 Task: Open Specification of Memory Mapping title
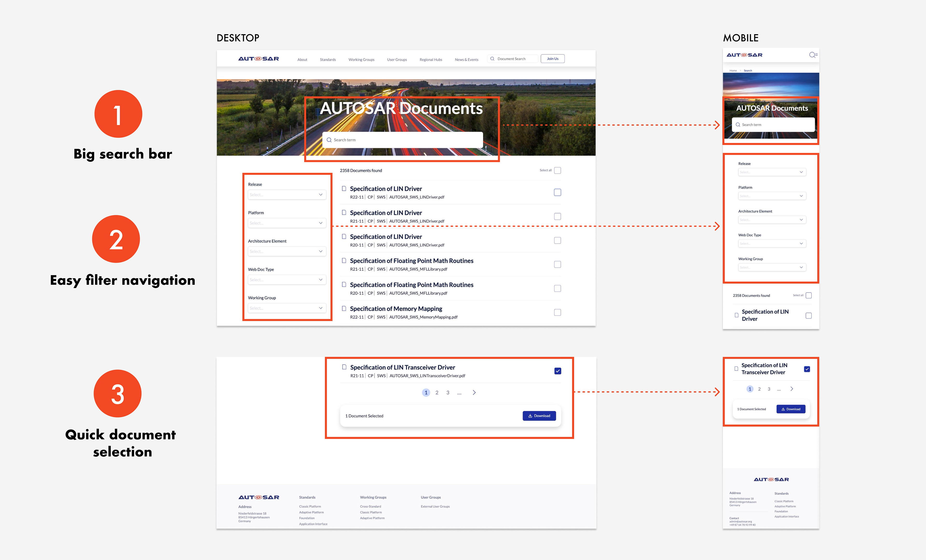point(396,309)
